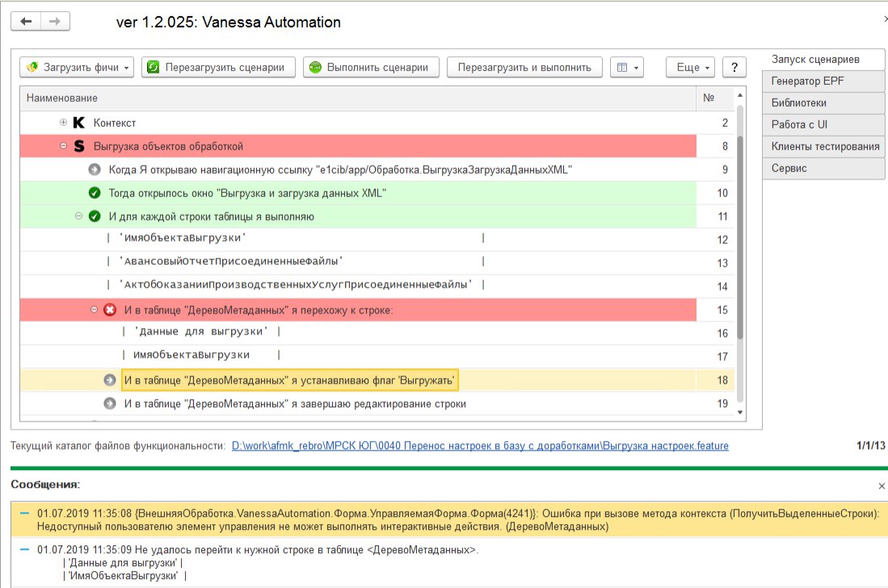This screenshot has height=588, width=888.
Task: Click the green progress bar
Action: click(x=448, y=468)
